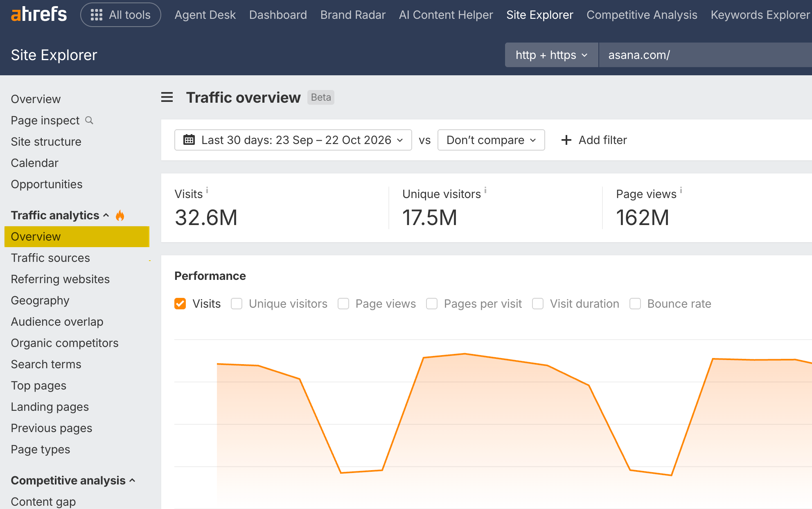Open Brand Radar in top navigation
The width and height of the screenshot is (812, 509).
click(x=353, y=15)
